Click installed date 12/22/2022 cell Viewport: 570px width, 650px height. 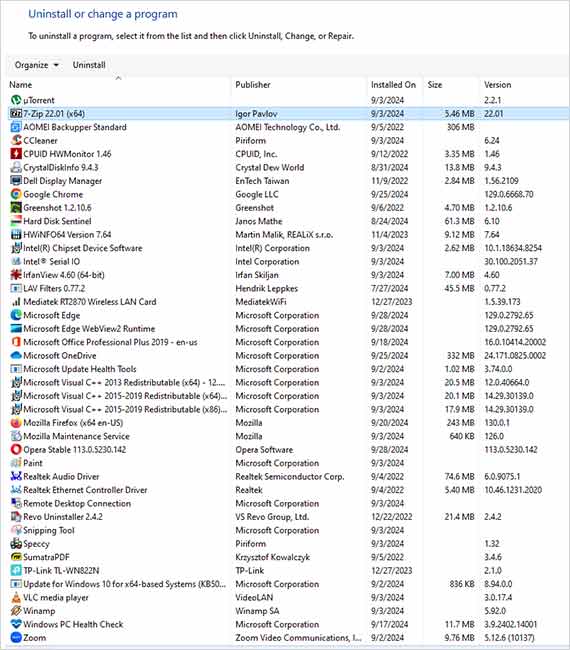pyautogui.click(x=392, y=517)
